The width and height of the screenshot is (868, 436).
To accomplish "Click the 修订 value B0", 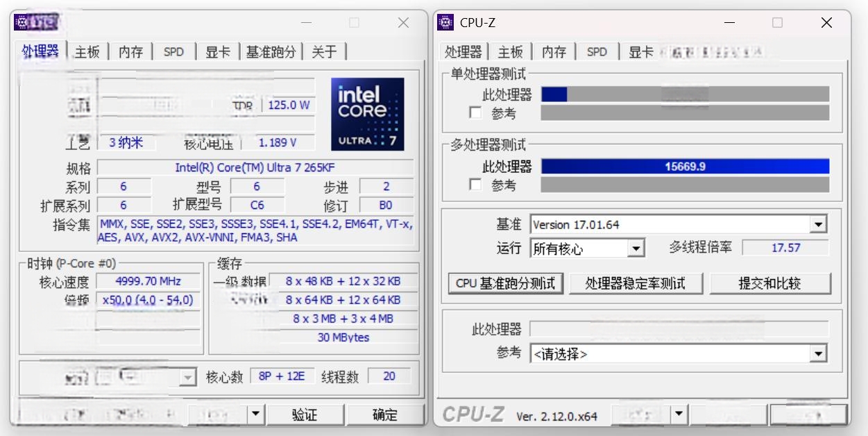I will tap(386, 205).
